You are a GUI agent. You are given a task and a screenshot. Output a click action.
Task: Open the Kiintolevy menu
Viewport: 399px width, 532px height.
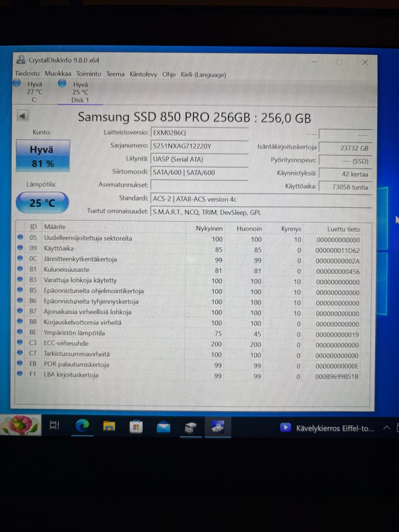(143, 74)
